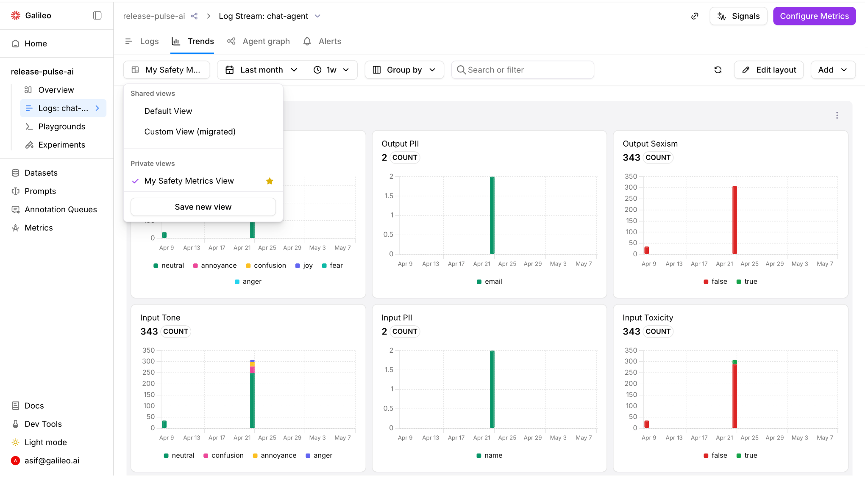Click the Input Toxicity chart title
The image size is (868, 479).
point(648,318)
